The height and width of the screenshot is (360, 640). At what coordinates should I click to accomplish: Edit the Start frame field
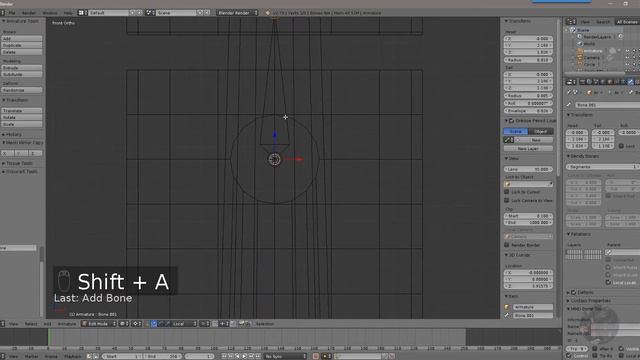tap(122, 356)
